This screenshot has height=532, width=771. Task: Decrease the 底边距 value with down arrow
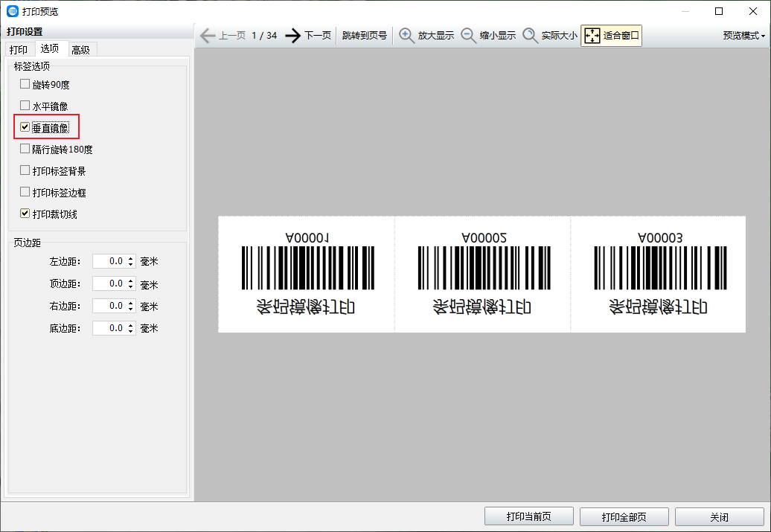[131, 331]
